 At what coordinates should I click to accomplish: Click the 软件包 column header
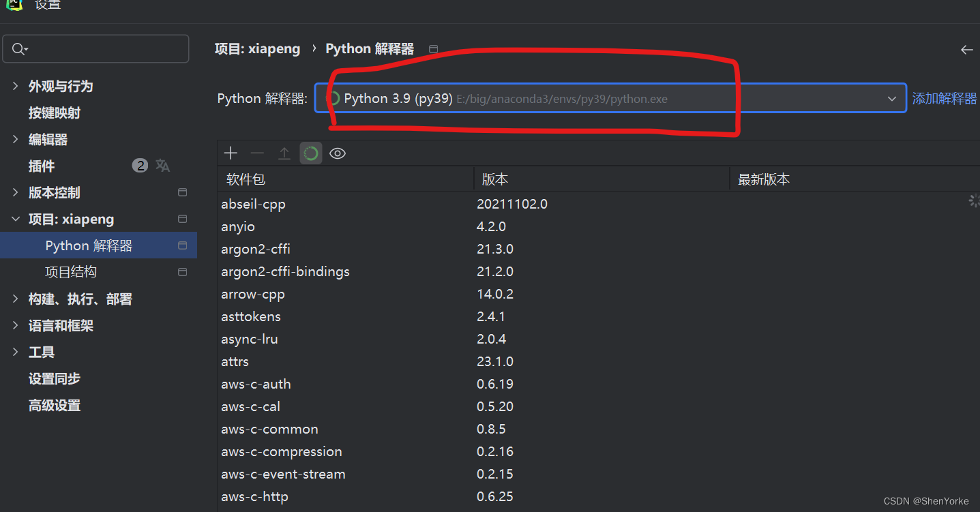(x=346, y=179)
